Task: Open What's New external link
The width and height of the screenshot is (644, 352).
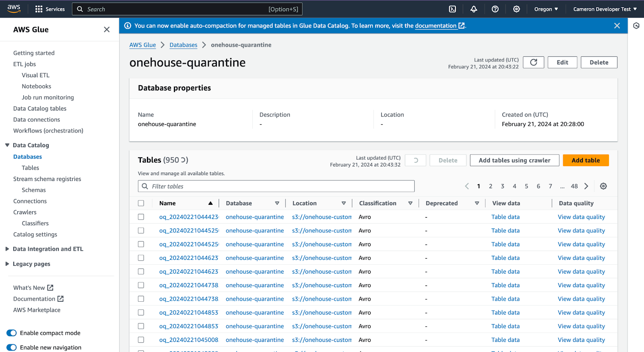Action: 33,288
